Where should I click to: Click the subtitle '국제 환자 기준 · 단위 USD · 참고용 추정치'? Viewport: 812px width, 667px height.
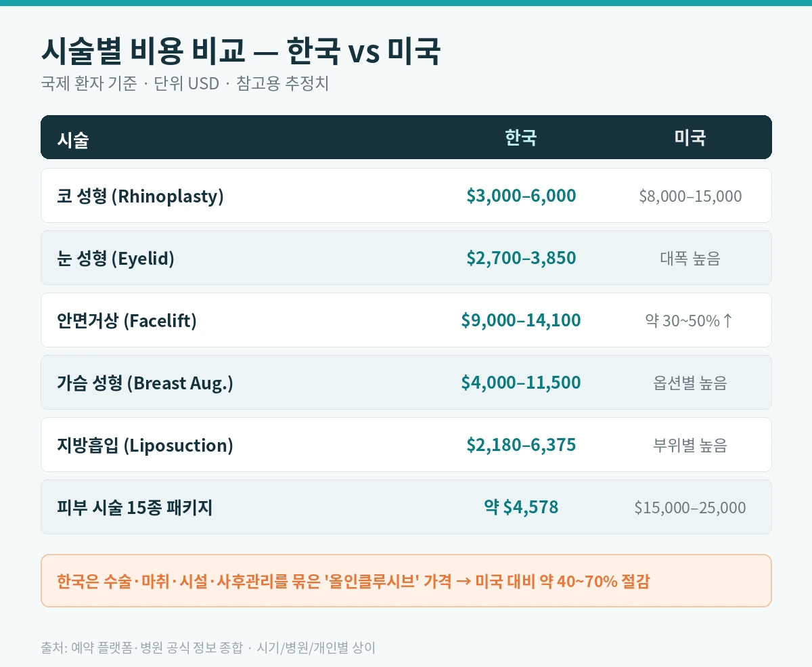pos(185,85)
